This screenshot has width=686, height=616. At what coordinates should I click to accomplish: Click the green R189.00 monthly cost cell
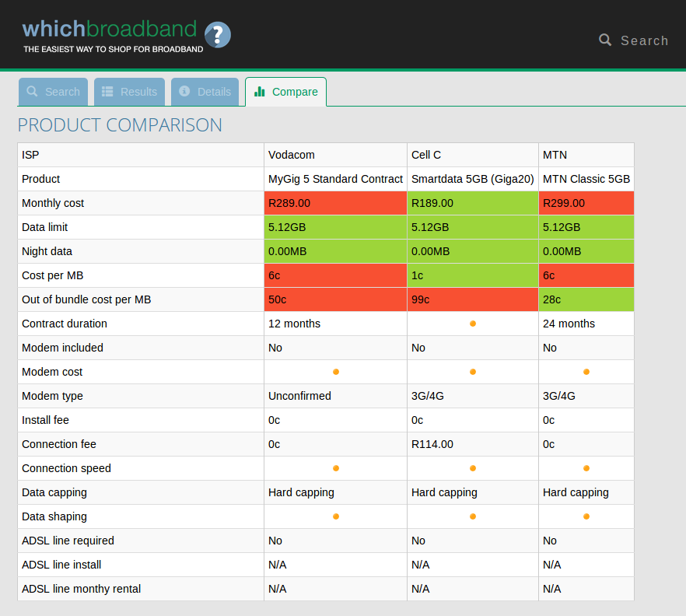pyautogui.click(x=472, y=203)
